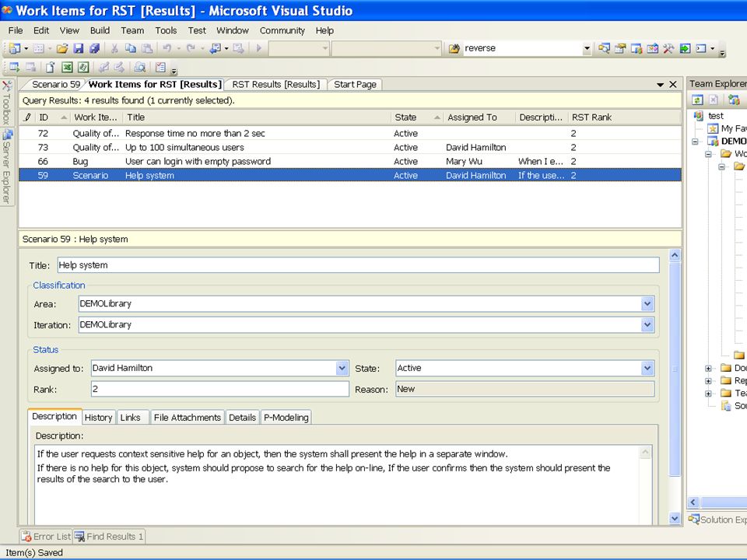The image size is (747, 560).
Task: Click the Open File folder icon
Action: click(x=62, y=48)
